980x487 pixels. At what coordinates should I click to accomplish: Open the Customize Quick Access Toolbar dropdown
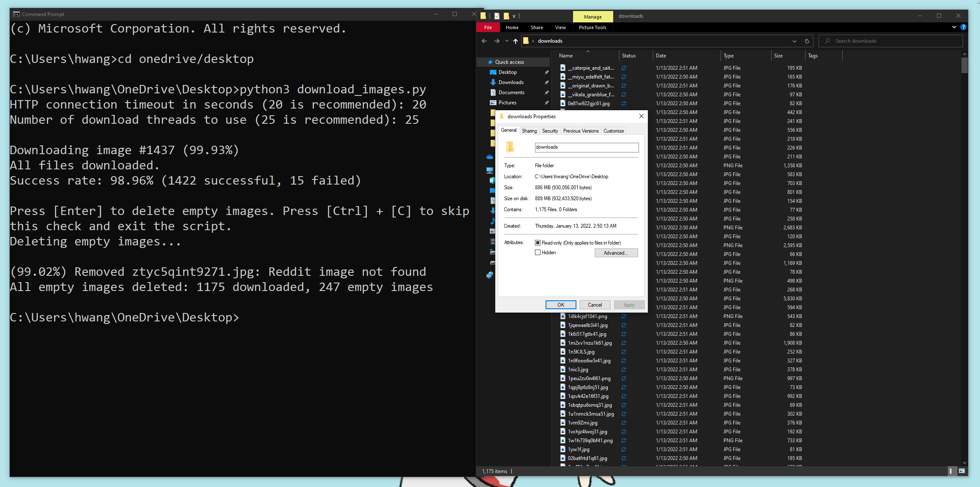[514, 16]
